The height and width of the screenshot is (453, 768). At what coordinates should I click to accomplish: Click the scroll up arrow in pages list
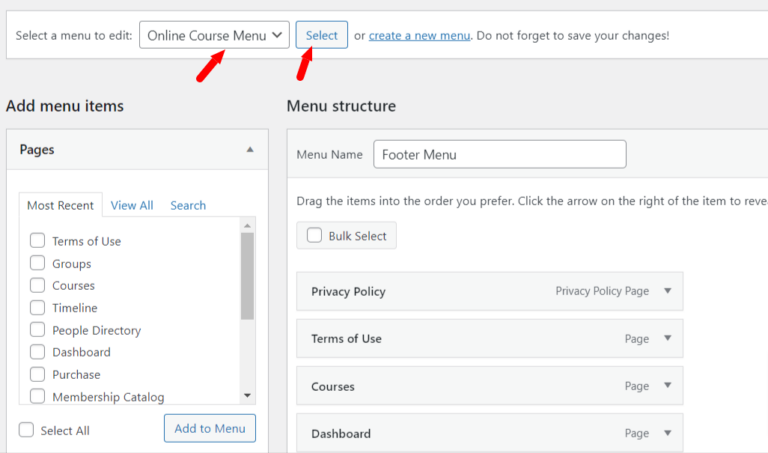(x=247, y=224)
